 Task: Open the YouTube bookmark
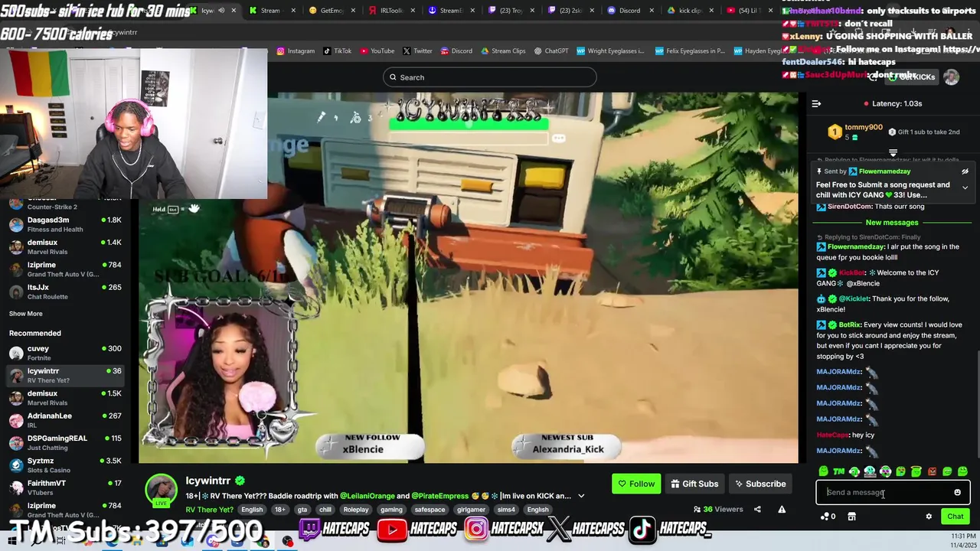click(x=377, y=51)
